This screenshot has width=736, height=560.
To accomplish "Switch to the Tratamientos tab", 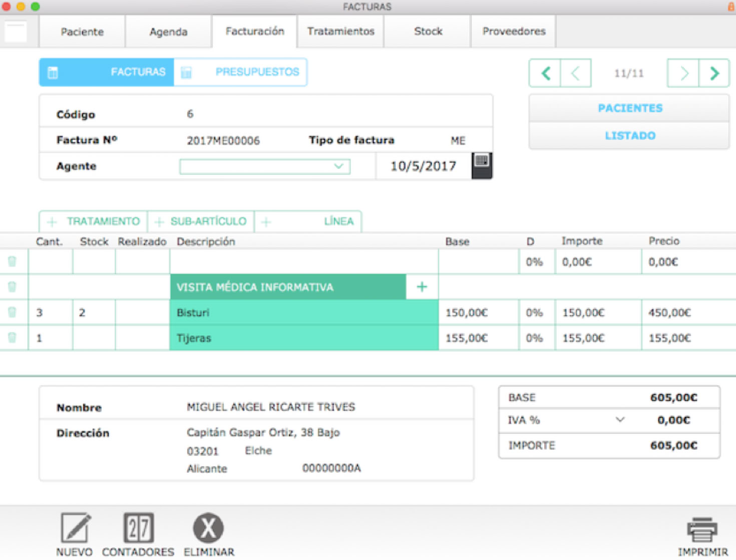I will point(340,32).
